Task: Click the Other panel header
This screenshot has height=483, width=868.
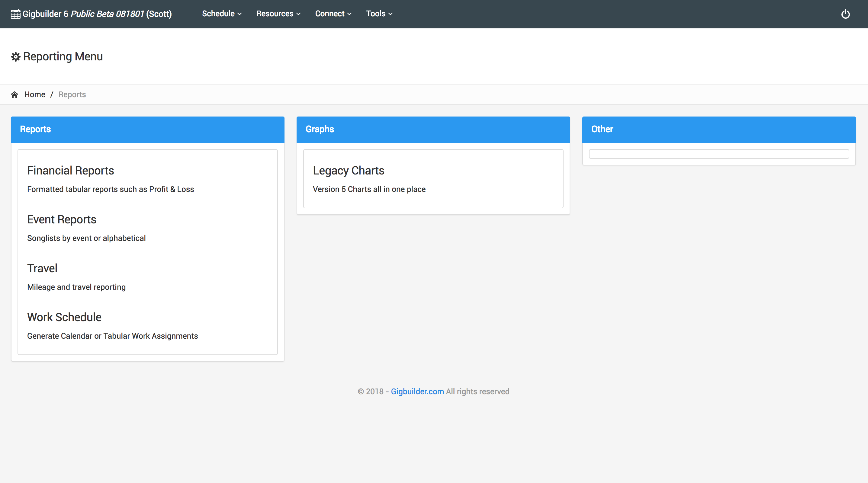Action: [x=719, y=129]
